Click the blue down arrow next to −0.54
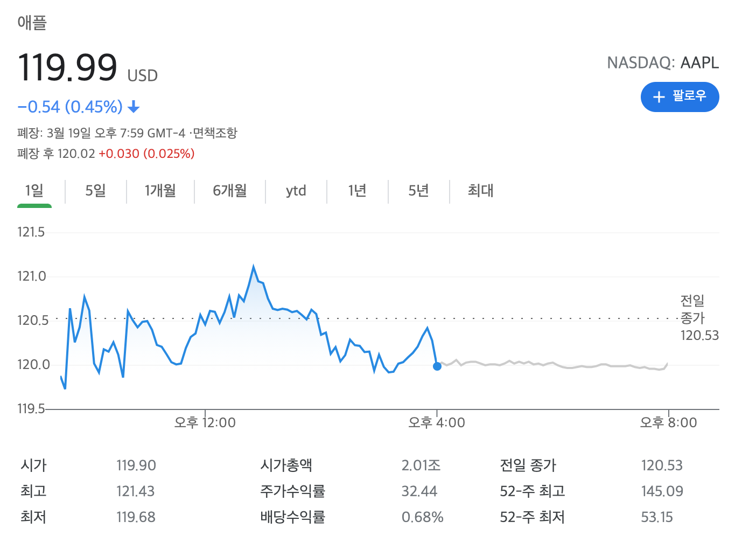This screenshot has width=756, height=556. point(134,107)
